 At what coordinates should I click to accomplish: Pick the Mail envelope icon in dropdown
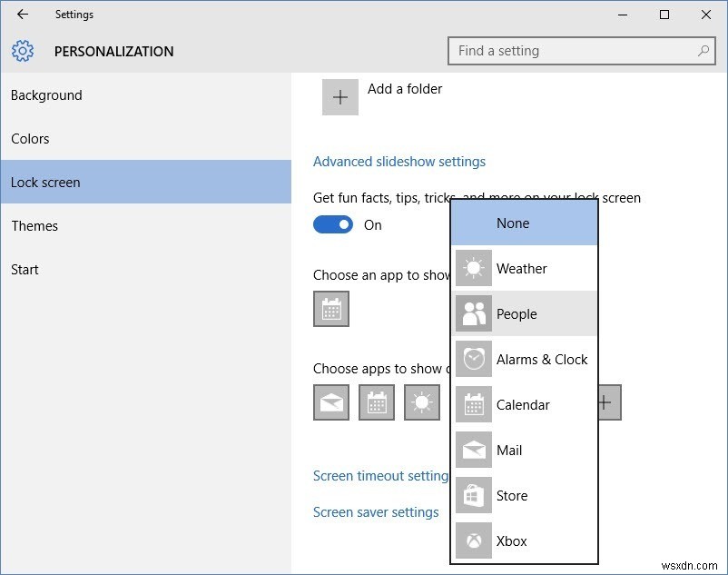pyautogui.click(x=473, y=451)
